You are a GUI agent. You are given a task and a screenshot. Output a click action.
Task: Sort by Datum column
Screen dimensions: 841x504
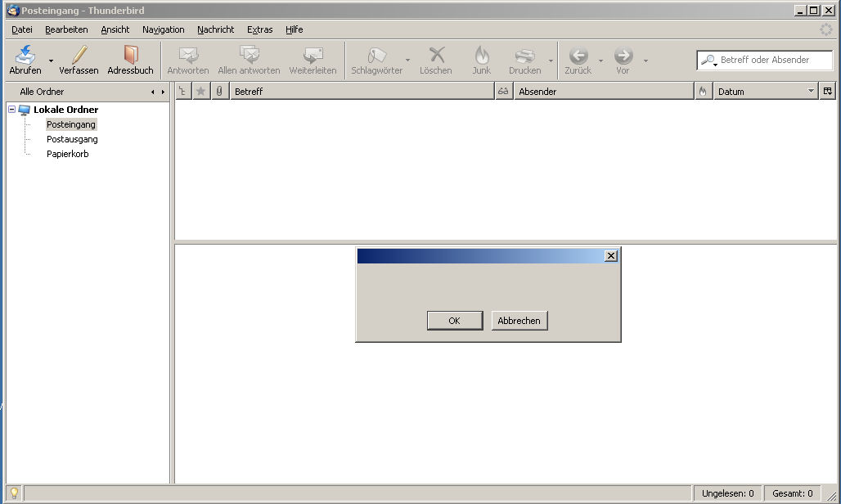(766, 91)
